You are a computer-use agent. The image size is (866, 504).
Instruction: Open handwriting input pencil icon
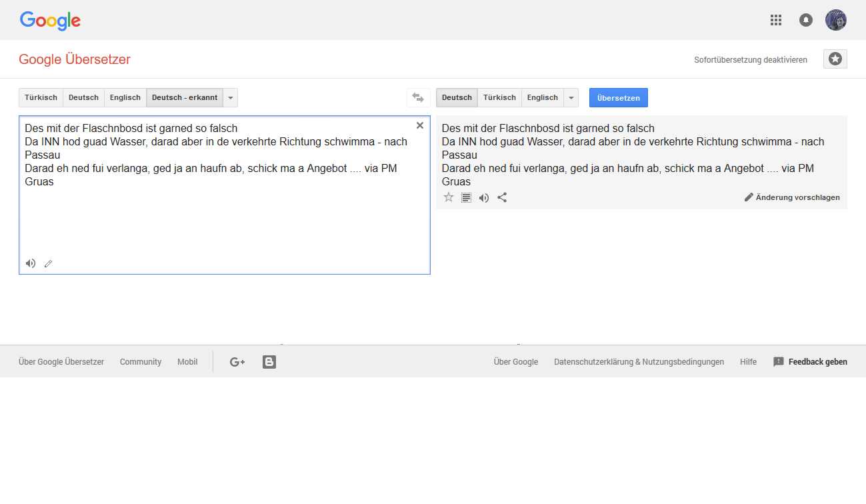[48, 264]
